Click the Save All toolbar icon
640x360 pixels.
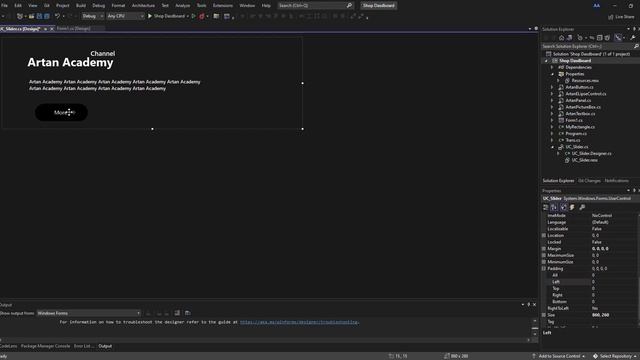pos(47,16)
